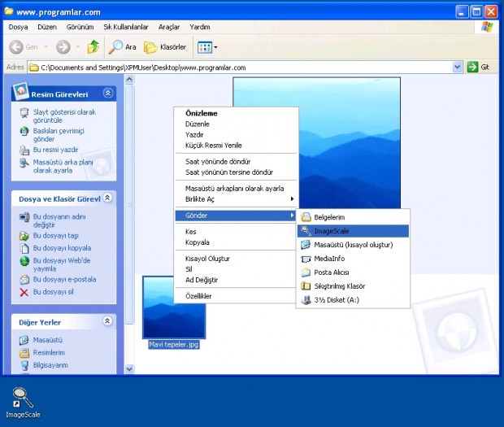Click Posta Alıcısı envelope icon
The width and height of the screenshot is (504, 427).
click(x=306, y=272)
